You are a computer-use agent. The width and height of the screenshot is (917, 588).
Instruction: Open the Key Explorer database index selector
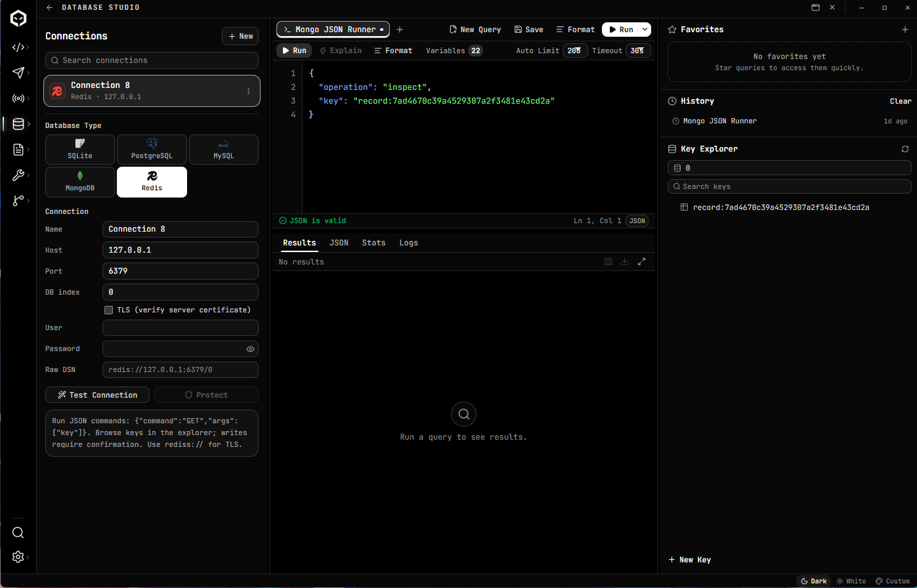pos(790,168)
